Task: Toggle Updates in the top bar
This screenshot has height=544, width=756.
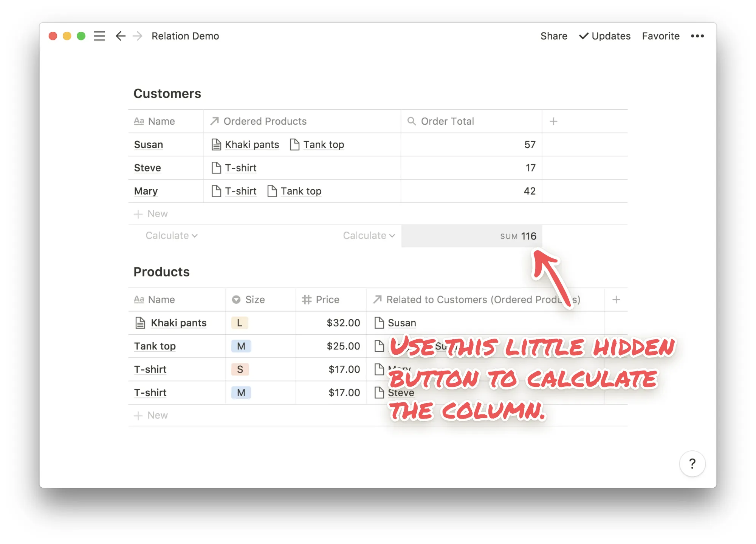Action: click(605, 36)
